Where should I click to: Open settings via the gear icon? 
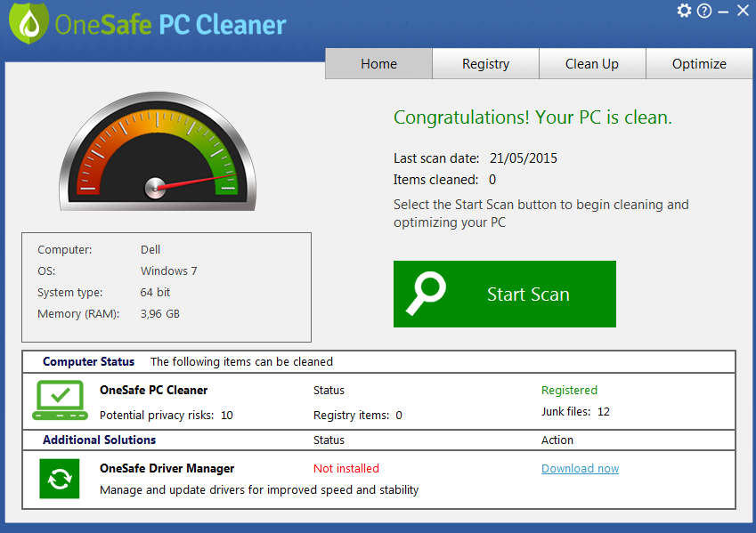pyautogui.click(x=684, y=10)
